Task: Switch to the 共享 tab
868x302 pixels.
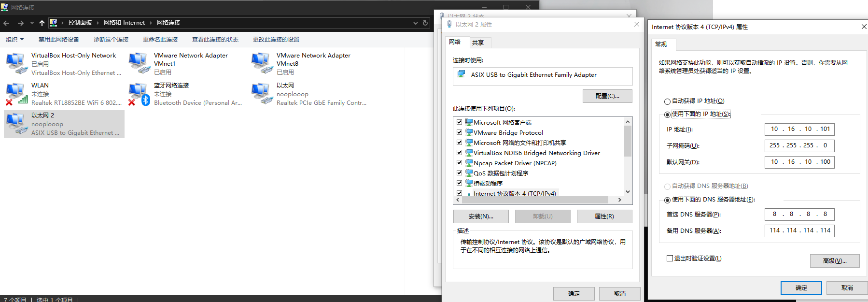Action: point(478,43)
